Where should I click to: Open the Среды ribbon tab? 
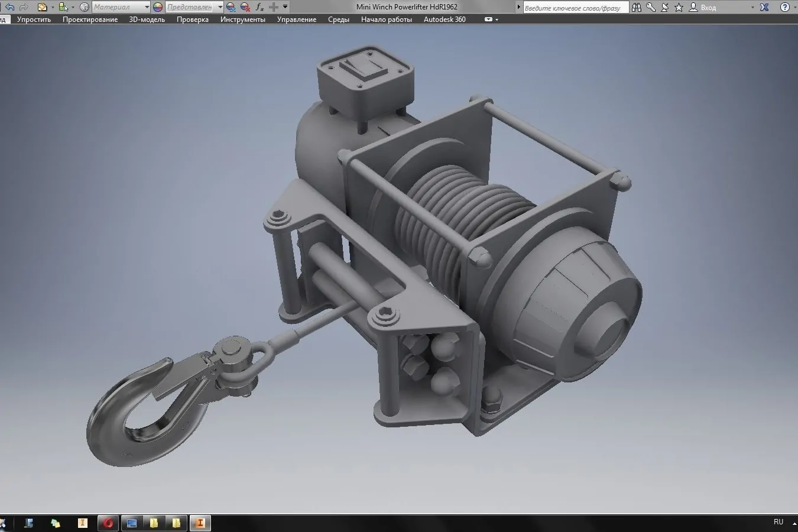339,20
